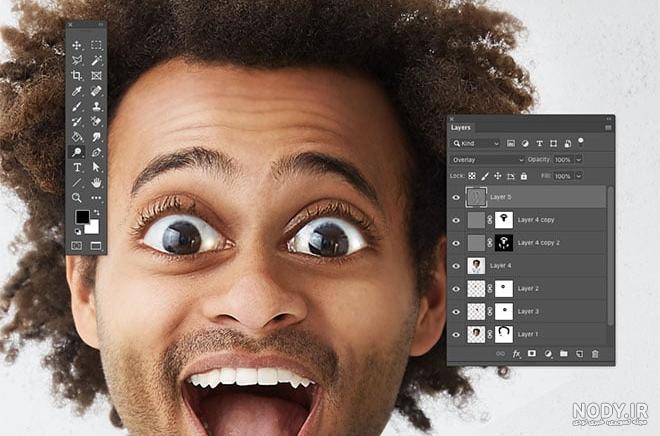Create a new group folder
The width and height of the screenshot is (660, 436).
[x=564, y=354]
